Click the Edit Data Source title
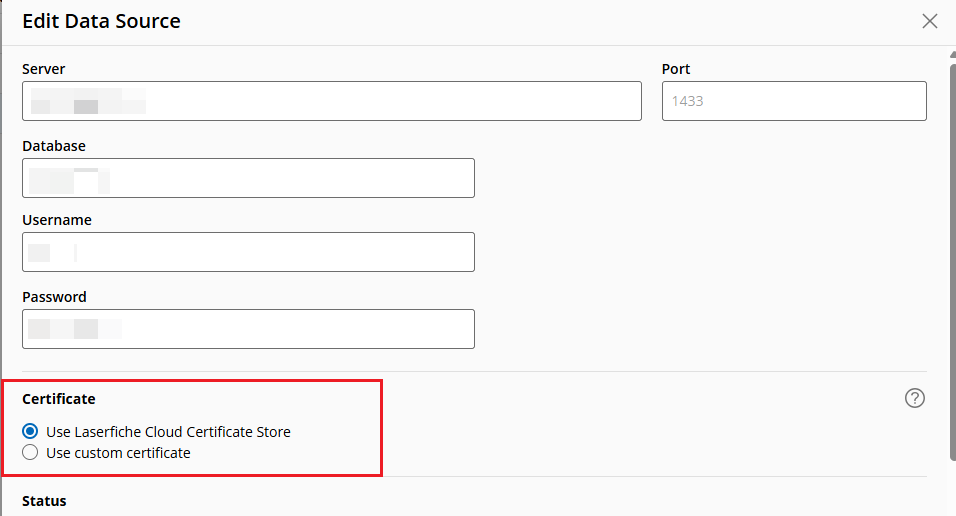 point(101,21)
